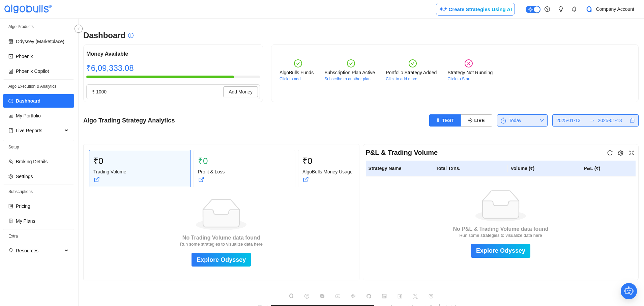
Task: Click the calendar icon in date range
Action: [632, 120]
